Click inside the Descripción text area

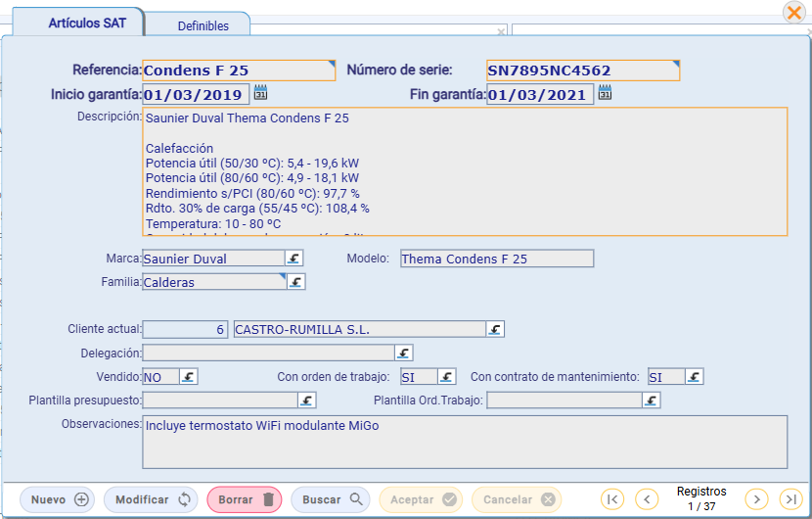tap(465, 171)
